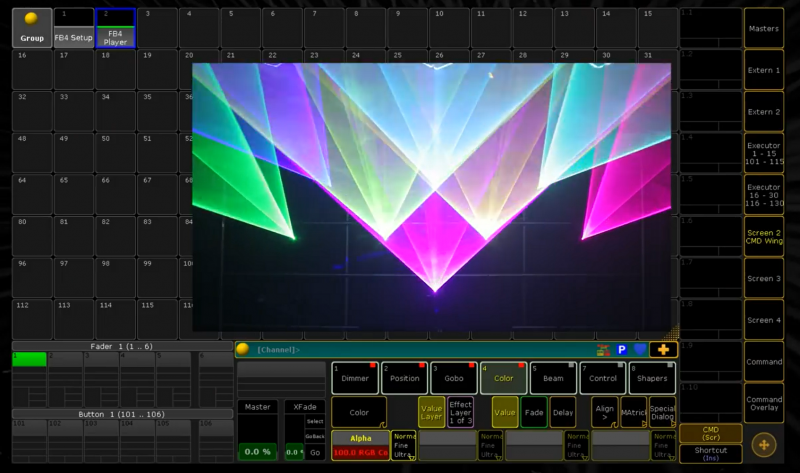The height and width of the screenshot is (473, 800).
Task: Open the Screen 2 CMD Wing view
Action: point(764,236)
